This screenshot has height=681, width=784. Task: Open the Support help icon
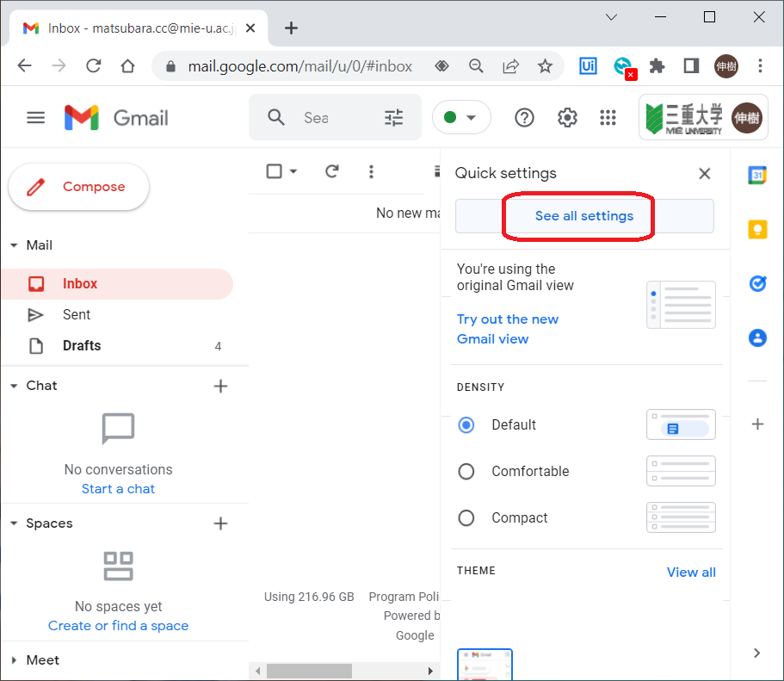click(x=524, y=118)
